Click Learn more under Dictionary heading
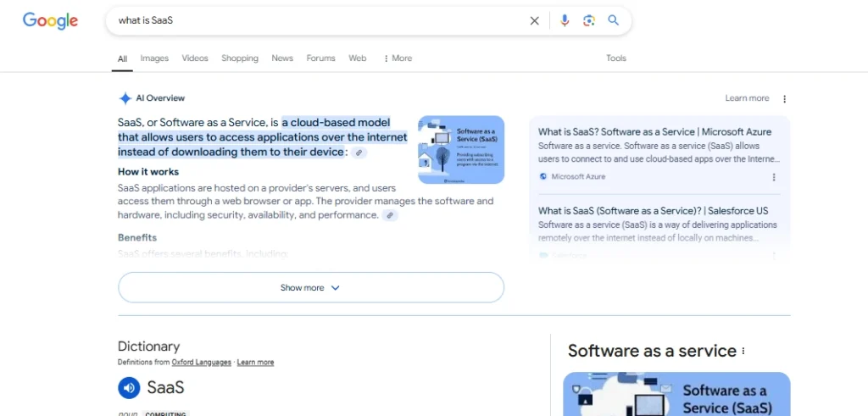The width and height of the screenshot is (868, 416). [x=256, y=363]
